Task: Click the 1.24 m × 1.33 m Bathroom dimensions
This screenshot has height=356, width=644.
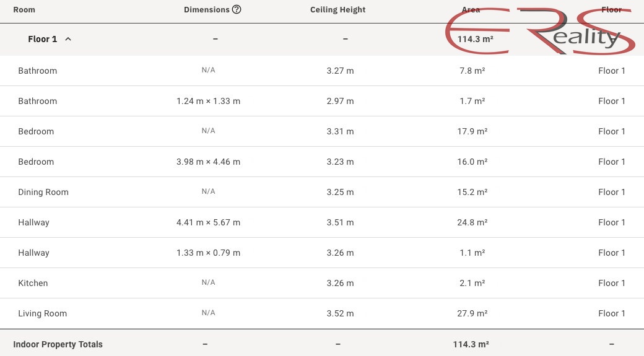Action: coord(208,101)
